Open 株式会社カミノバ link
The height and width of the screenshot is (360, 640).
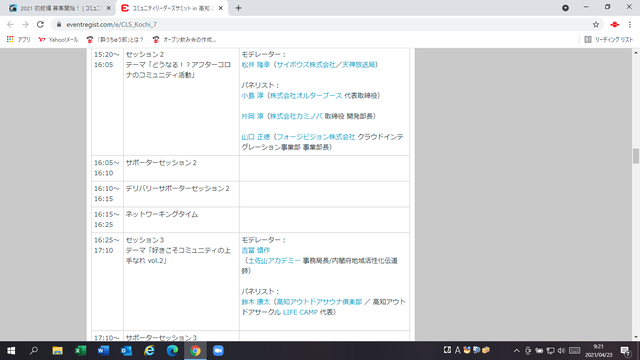click(296, 116)
